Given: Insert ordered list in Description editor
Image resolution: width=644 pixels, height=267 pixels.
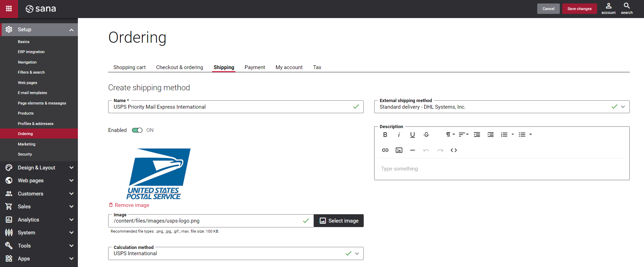Looking at the screenshot, I should click(x=504, y=135).
